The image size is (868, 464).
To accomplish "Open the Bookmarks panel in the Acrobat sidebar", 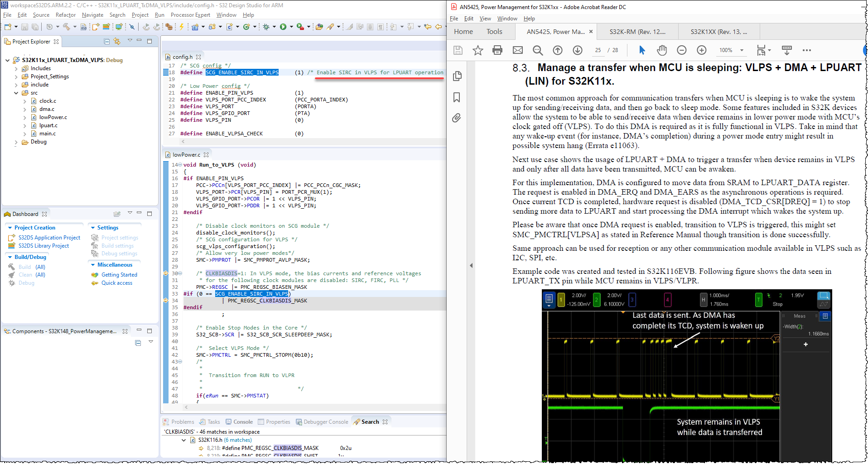I will coord(457,97).
